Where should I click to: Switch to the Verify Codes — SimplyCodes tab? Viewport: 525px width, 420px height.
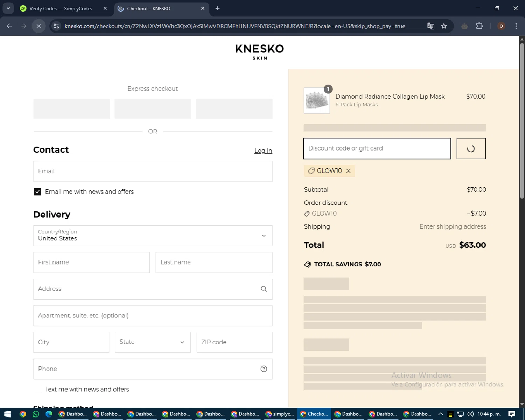[61, 8]
